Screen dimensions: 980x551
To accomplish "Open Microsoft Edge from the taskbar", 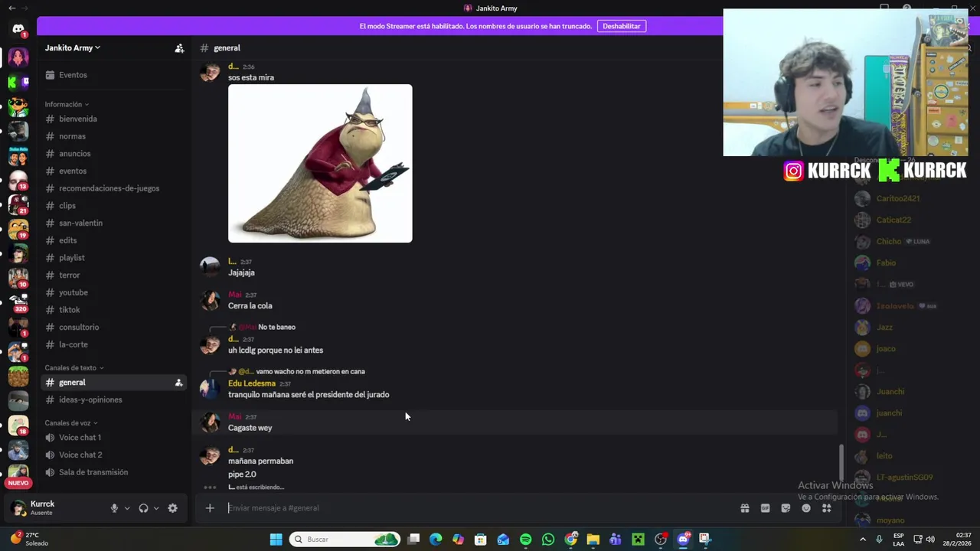I will click(x=436, y=540).
